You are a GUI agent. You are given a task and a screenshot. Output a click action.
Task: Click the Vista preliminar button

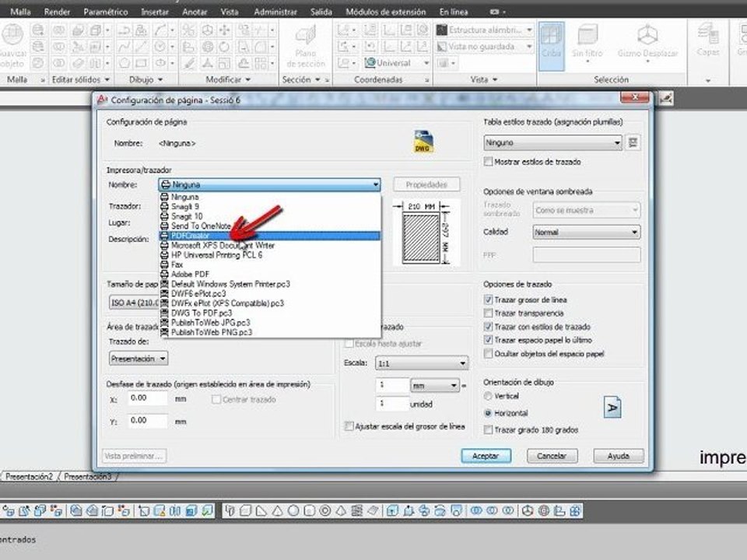(134, 456)
